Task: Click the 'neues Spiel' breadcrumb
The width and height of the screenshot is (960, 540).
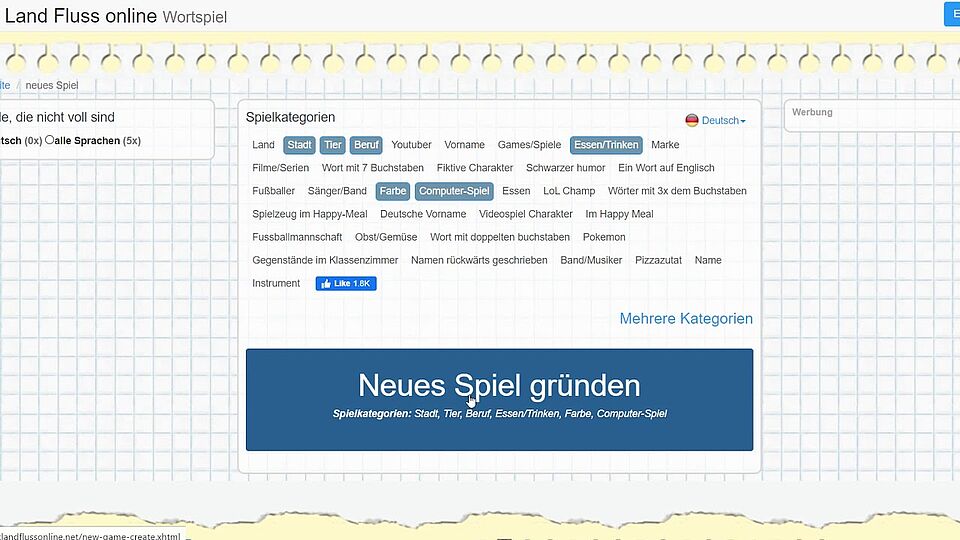Action: [52, 85]
